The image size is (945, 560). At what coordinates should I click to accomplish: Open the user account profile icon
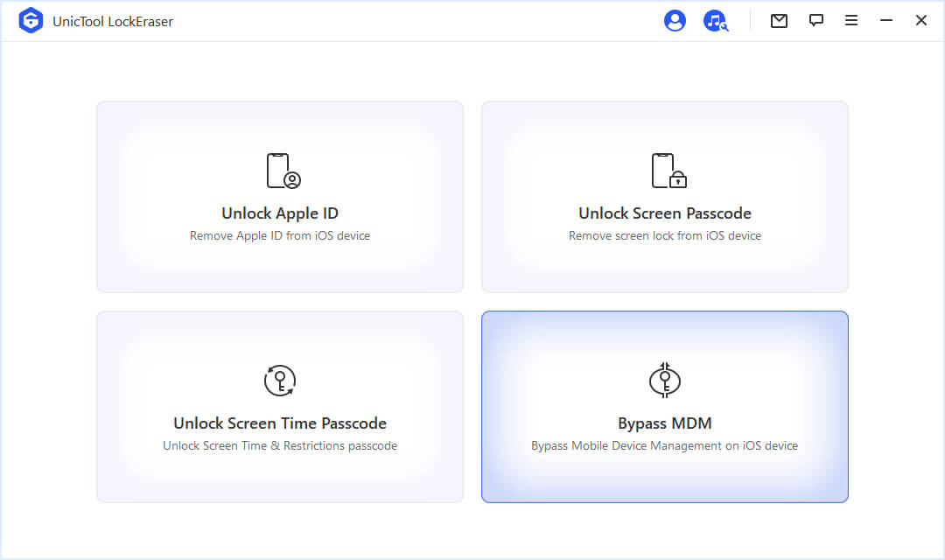[x=675, y=21]
